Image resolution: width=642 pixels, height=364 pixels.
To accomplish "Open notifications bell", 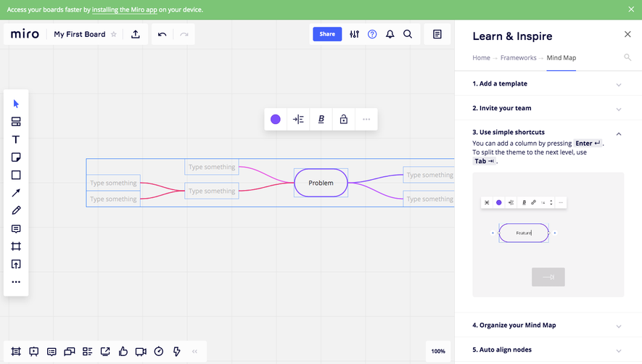I will pos(390,34).
